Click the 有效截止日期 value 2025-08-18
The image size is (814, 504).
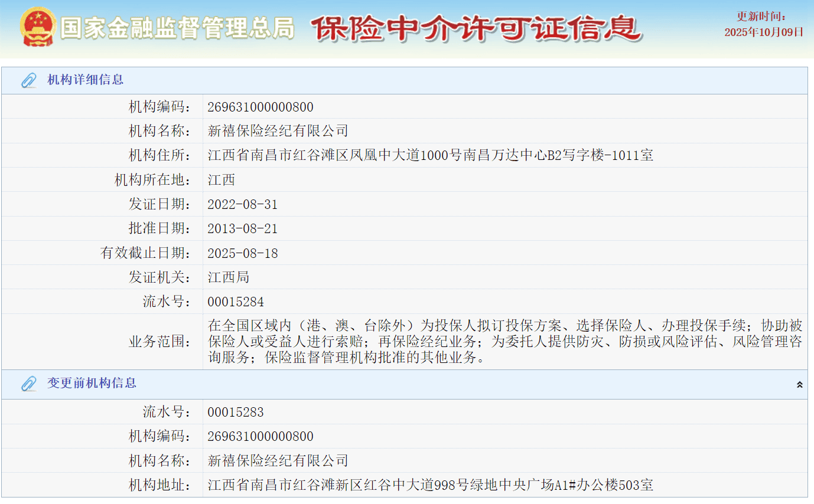click(x=242, y=254)
